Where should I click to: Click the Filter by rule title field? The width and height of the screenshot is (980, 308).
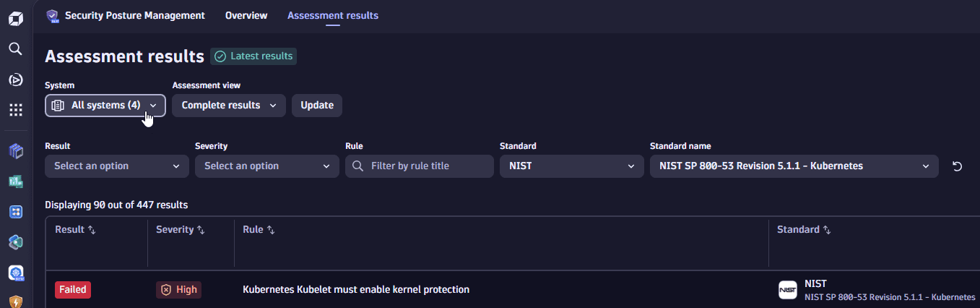tap(428, 166)
